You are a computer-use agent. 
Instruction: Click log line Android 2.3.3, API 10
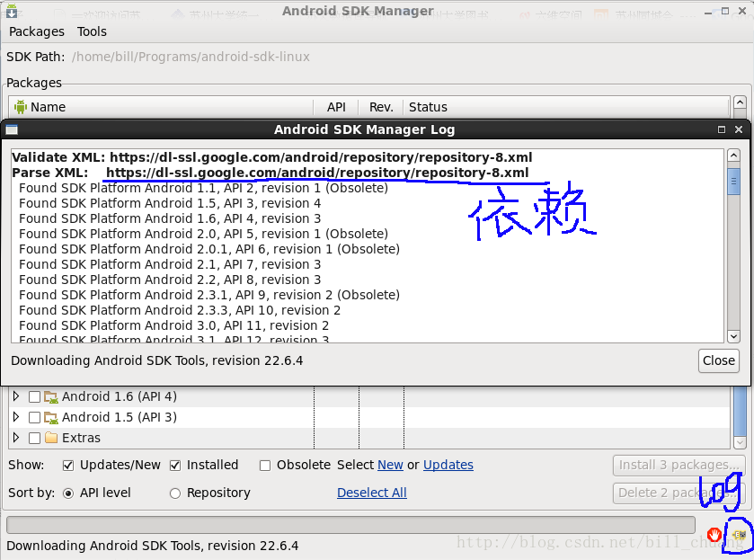180,310
